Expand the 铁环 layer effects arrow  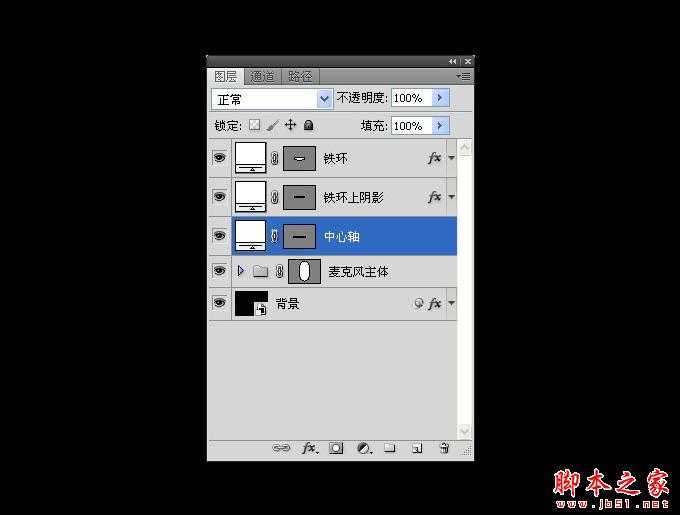[x=451, y=158]
